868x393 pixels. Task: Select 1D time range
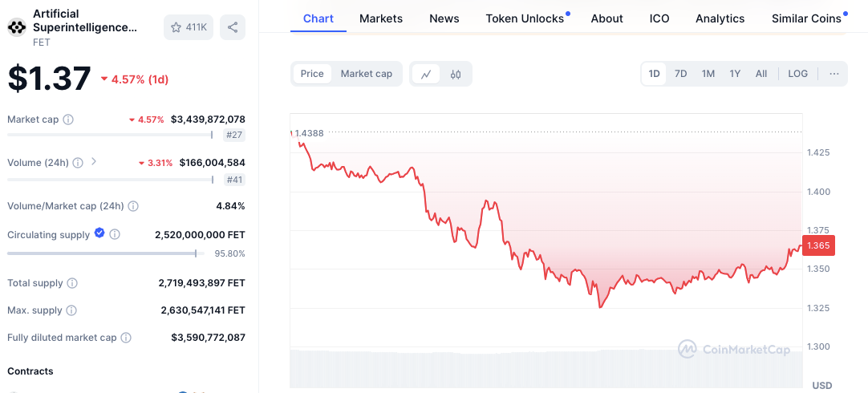(x=655, y=74)
